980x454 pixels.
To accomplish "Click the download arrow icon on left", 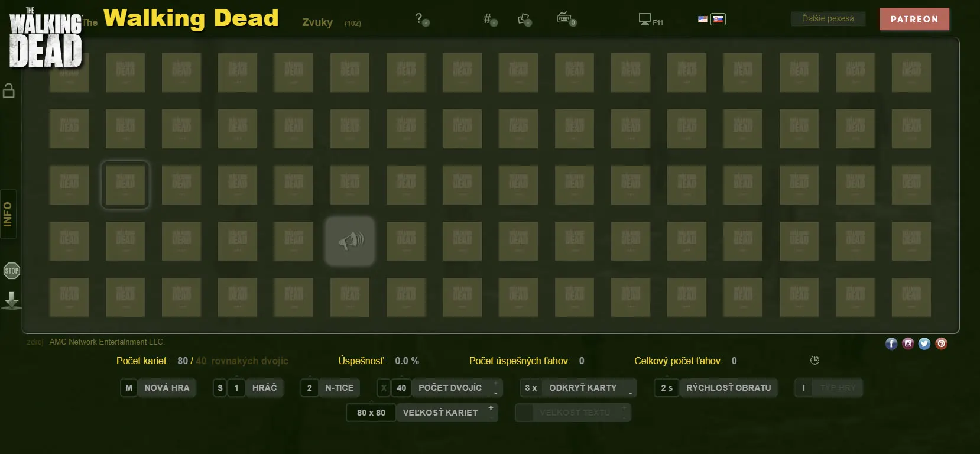I will (x=11, y=300).
